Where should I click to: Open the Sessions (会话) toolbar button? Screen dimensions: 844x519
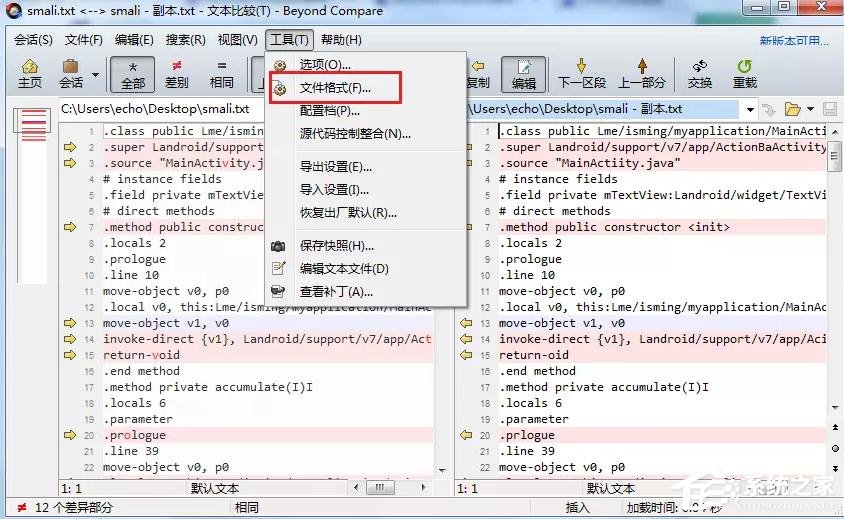point(71,74)
